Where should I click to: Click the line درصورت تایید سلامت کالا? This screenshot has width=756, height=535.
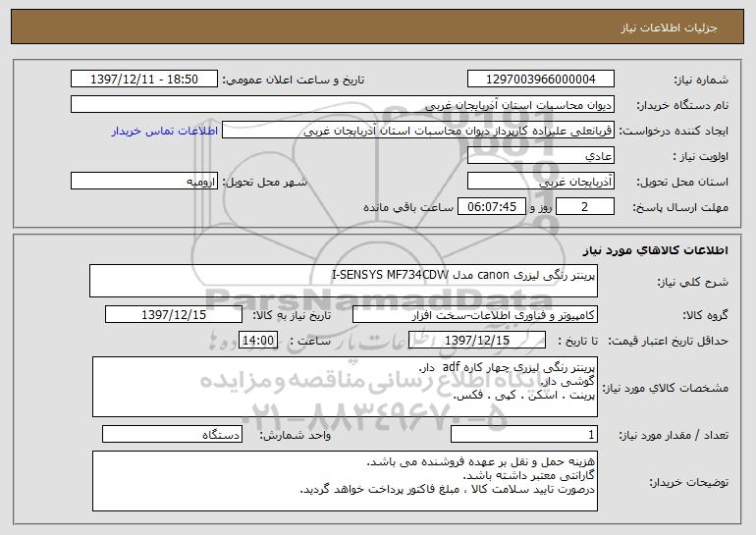(448, 489)
